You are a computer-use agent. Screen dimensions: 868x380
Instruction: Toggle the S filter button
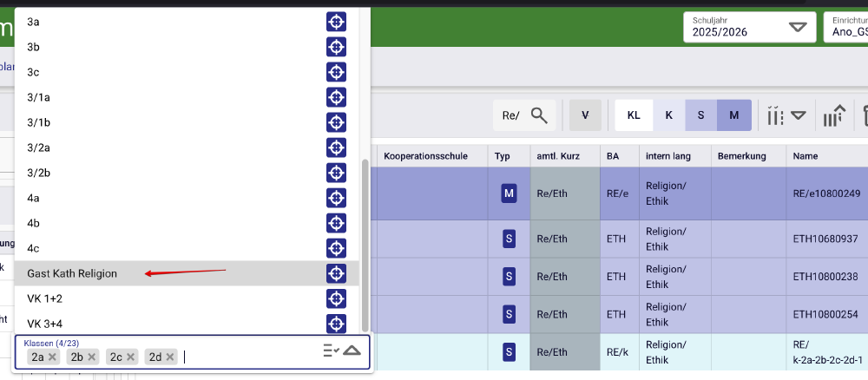click(x=700, y=115)
